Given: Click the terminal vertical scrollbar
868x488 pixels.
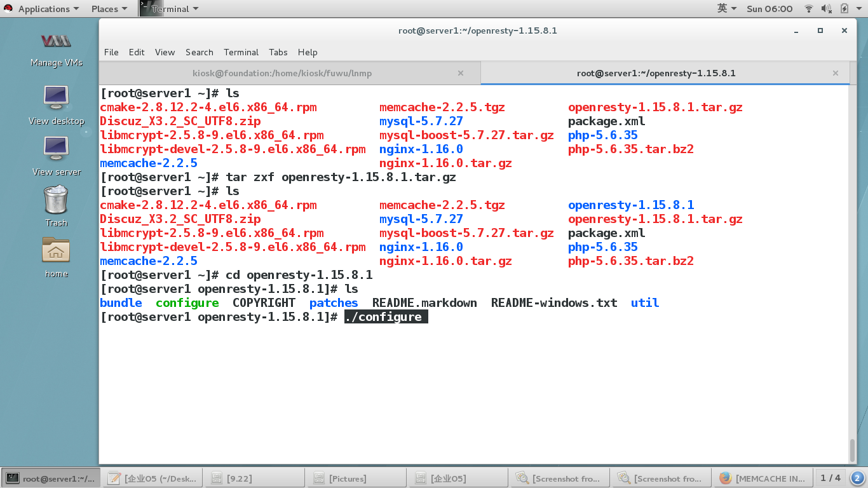Looking at the screenshot, I should 852,450.
